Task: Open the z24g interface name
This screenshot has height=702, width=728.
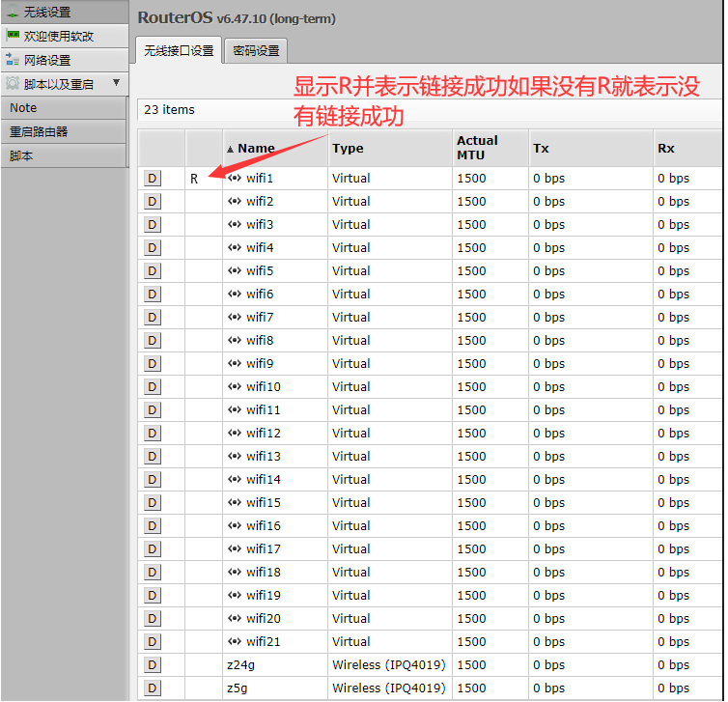Action: click(241, 665)
